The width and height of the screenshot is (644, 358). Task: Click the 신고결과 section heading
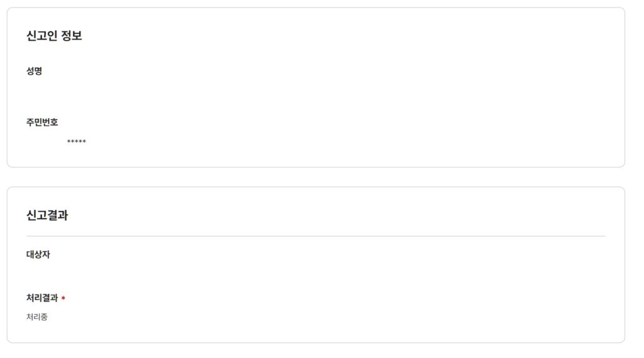(x=47, y=215)
